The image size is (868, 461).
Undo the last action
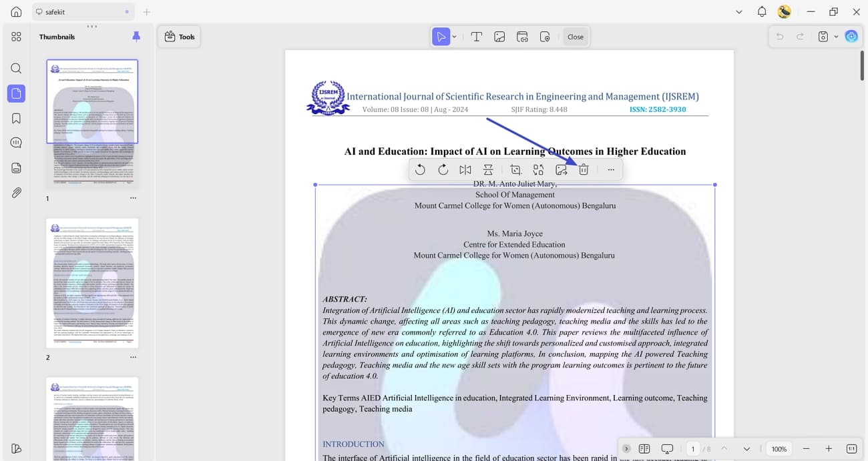tap(779, 37)
